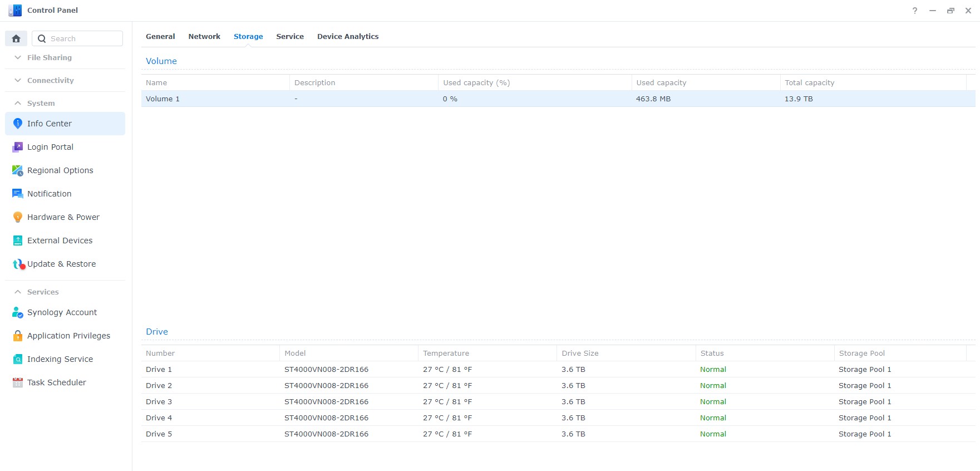The height and width of the screenshot is (471, 980).
Task: Open Update & Restore icon
Action: point(18,264)
